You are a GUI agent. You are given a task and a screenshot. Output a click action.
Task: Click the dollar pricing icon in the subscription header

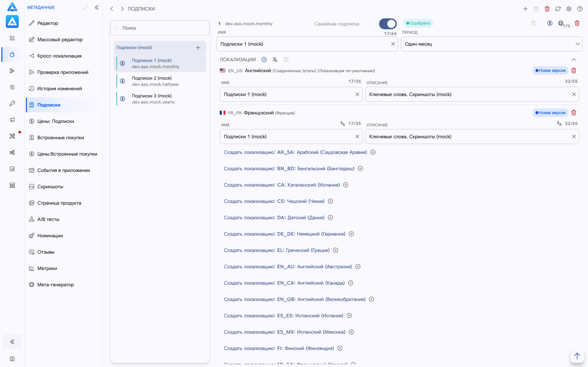[x=550, y=23]
